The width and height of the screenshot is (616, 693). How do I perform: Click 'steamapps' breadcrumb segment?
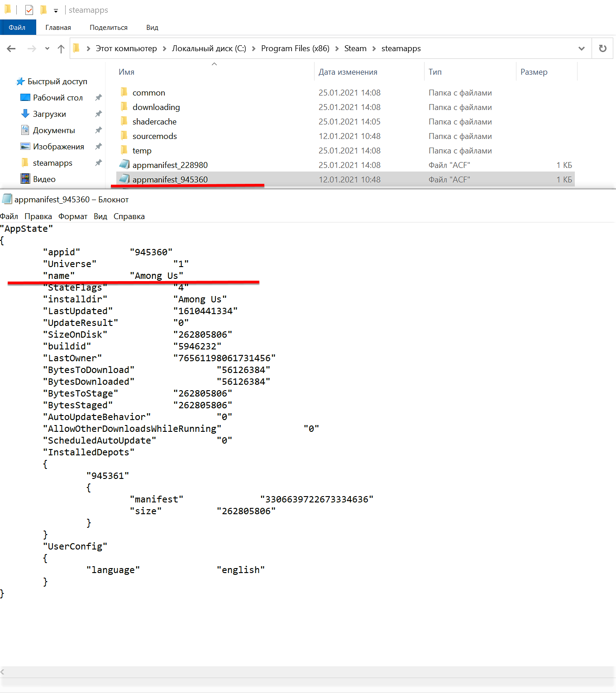point(401,48)
